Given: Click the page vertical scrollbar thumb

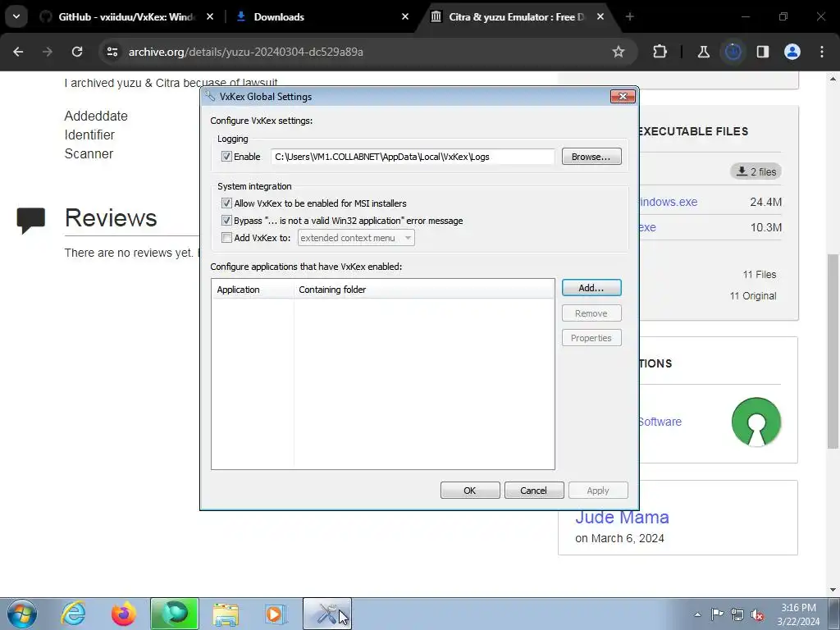Looking at the screenshot, I should pyautogui.click(x=833, y=351).
